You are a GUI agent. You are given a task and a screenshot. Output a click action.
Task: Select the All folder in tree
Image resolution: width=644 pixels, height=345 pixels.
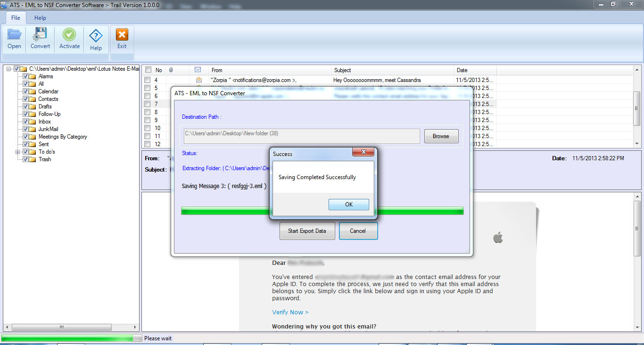click(41, 84)
